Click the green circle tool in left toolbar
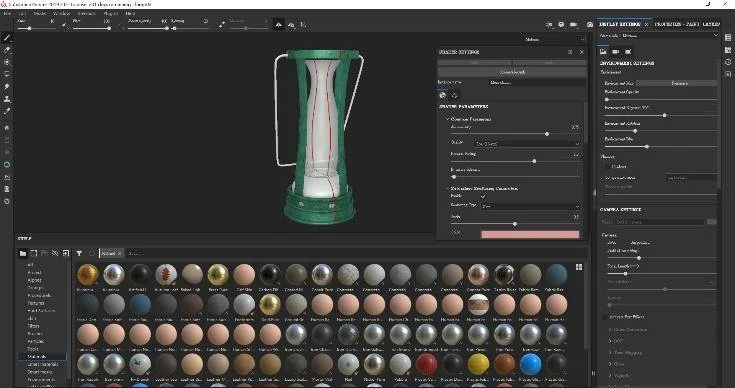Viewport: 735px width, 388px height. (x=7, y=165)
